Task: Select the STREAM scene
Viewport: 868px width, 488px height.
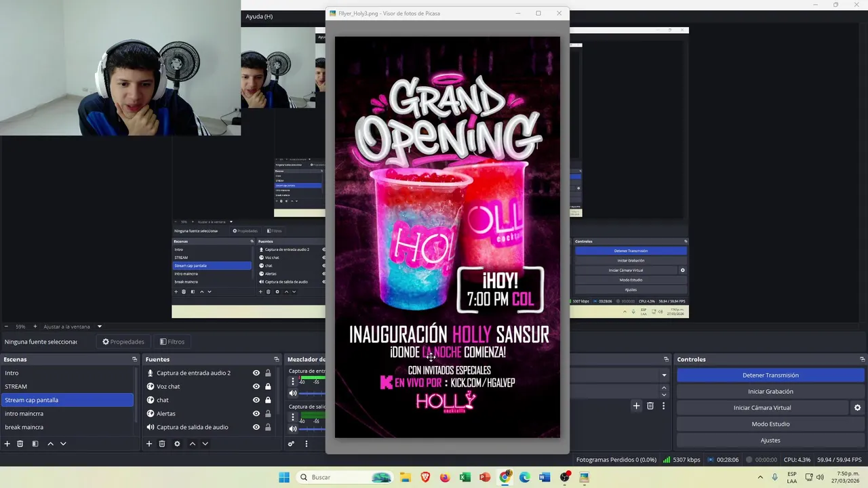Action: pos(67,386)
